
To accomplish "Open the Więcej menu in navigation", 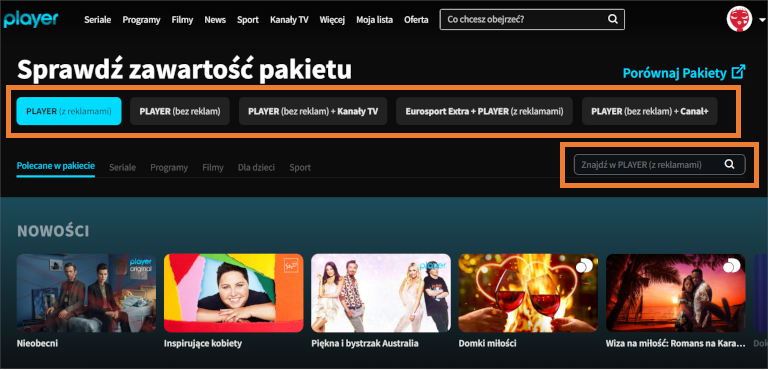I will tap(332, 20).
